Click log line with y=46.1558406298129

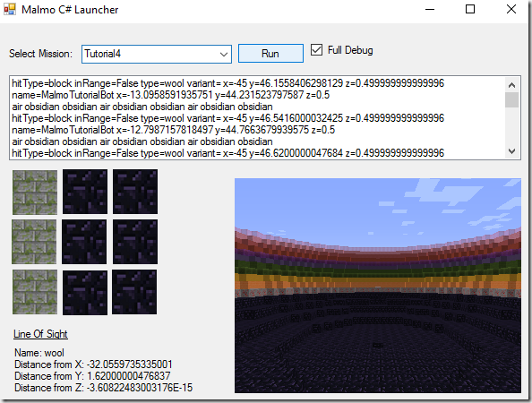[x=228, y=83]
